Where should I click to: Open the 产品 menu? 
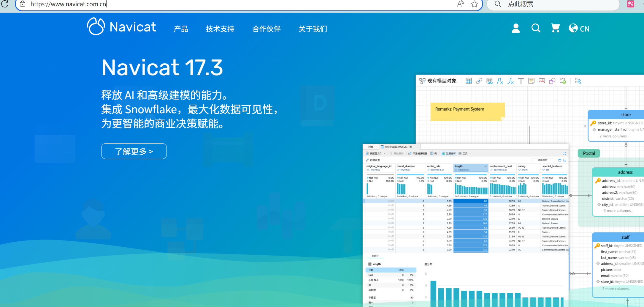click(x=181, y=29)
